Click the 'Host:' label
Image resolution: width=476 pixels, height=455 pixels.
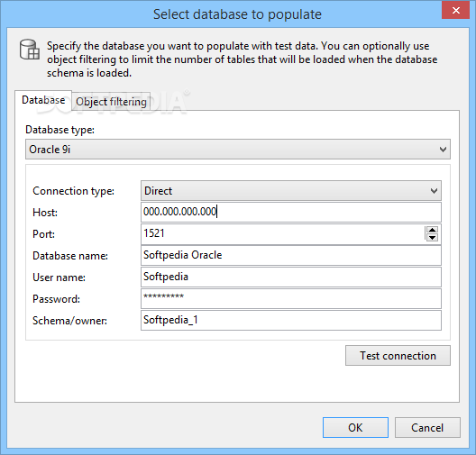pos(45,213)
